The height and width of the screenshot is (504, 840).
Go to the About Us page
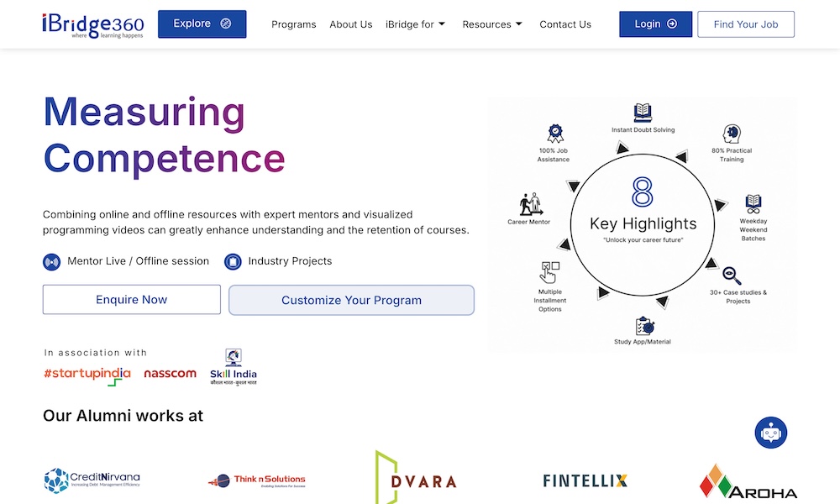click(351, 24)
